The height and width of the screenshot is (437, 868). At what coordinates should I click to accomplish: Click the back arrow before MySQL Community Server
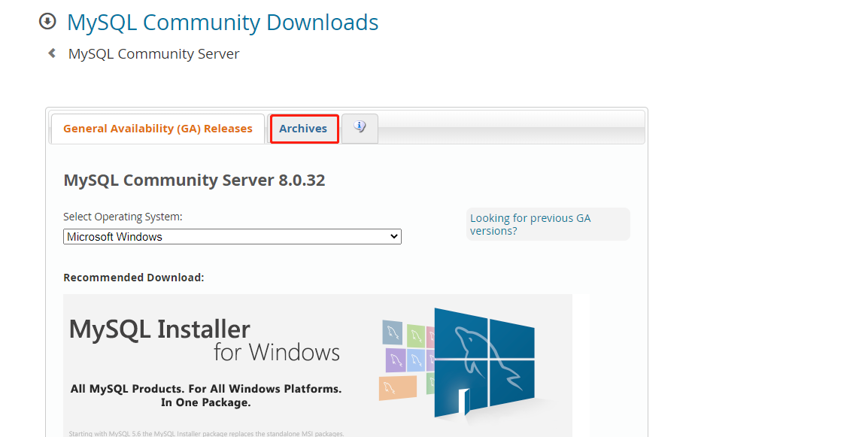(52, 53)
